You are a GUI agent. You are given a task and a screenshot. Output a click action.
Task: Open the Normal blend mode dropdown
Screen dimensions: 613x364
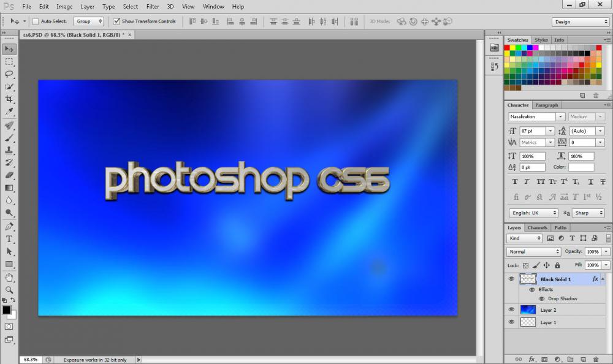[534, 252]
